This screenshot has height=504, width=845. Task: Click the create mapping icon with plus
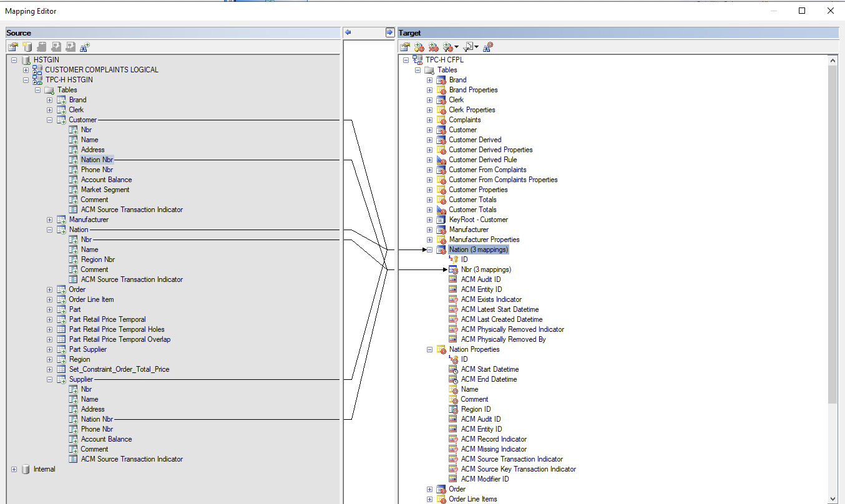click(x=419, y=46)
